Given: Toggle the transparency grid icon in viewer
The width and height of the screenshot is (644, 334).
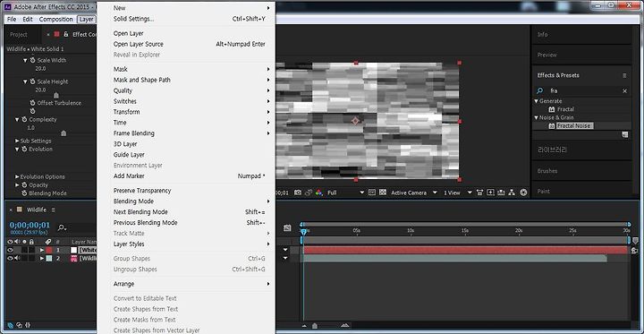Looking at the screenshot, I should tap(383, 193).
